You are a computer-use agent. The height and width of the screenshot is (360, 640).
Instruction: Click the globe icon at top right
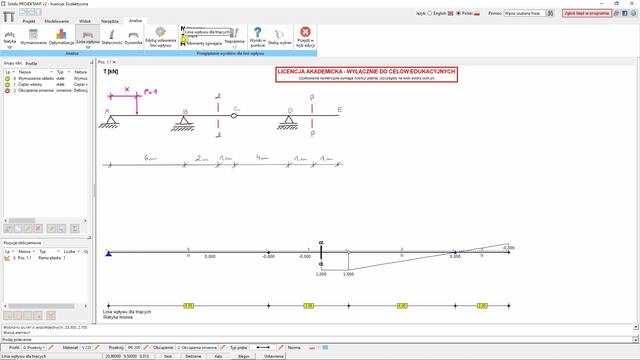click(633, 13)
